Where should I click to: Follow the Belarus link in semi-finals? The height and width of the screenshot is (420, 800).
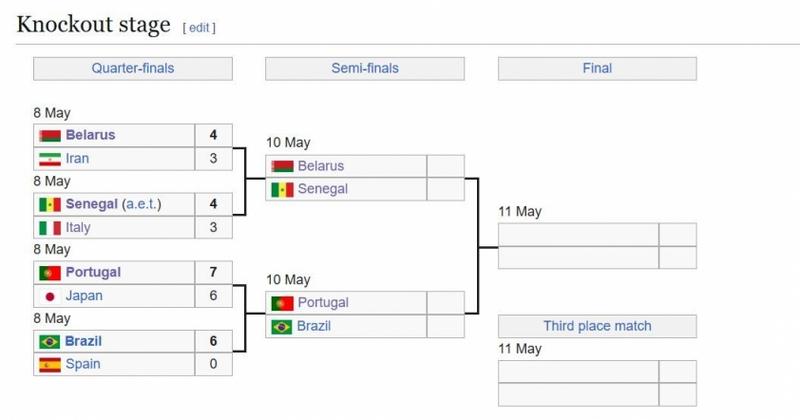click(x=320, y=166)
